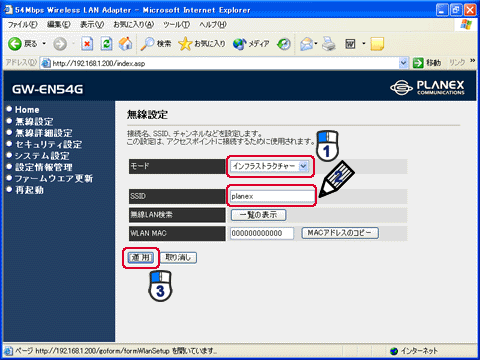
Task: Expand the address bar URL dropdown
Action: coord(403,63)
